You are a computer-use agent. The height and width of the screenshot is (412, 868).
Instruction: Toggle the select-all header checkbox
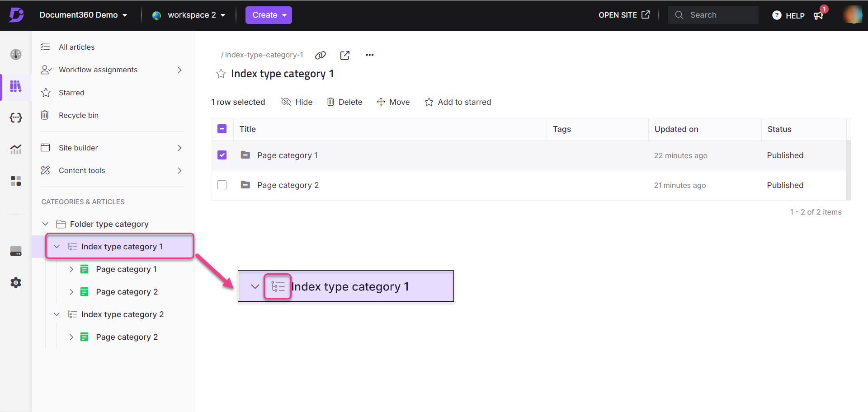[x=222, y=129]
